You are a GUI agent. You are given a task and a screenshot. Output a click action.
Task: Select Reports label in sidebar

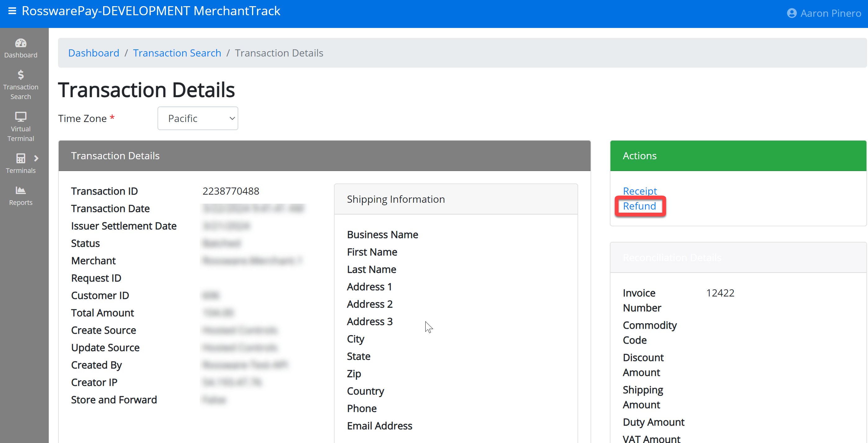(x=21, y=202)
